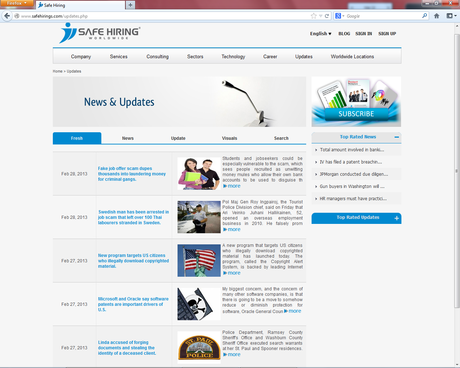Click the browser back arrow button
The height and width of the screenshot is (368, 460).
[x=7, y=16]
